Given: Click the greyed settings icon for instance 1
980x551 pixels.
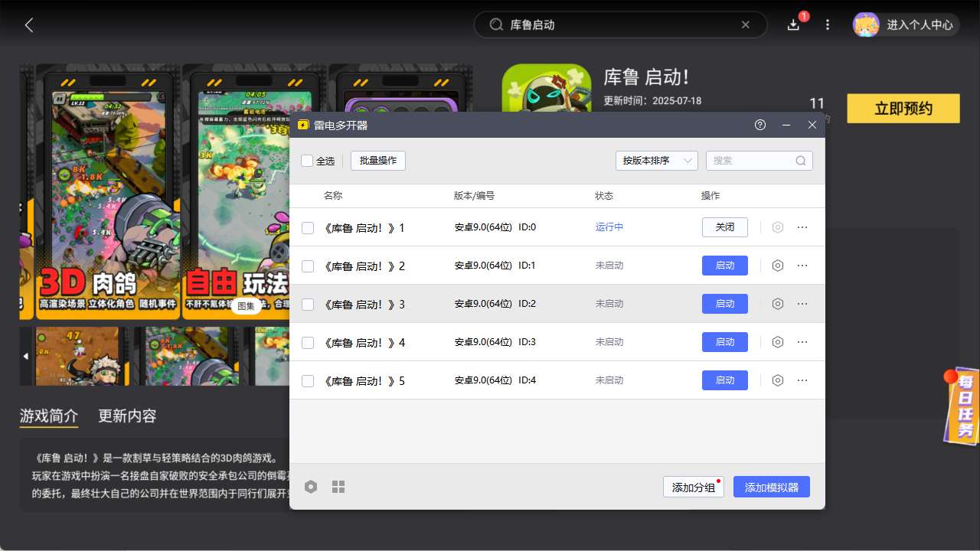Looking at the screenshot, I should (x=778, y=227).
